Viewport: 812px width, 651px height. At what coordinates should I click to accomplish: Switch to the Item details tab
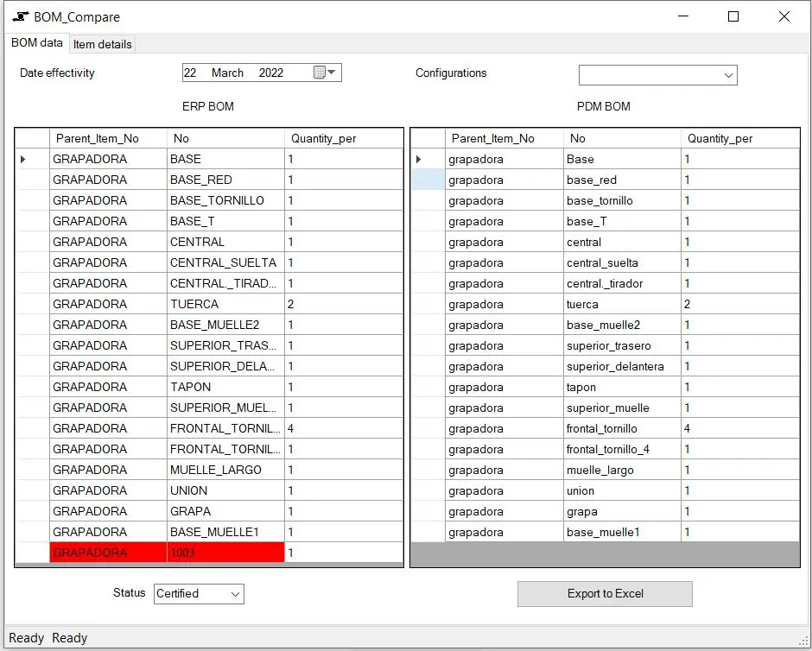[x=102, y=44]
